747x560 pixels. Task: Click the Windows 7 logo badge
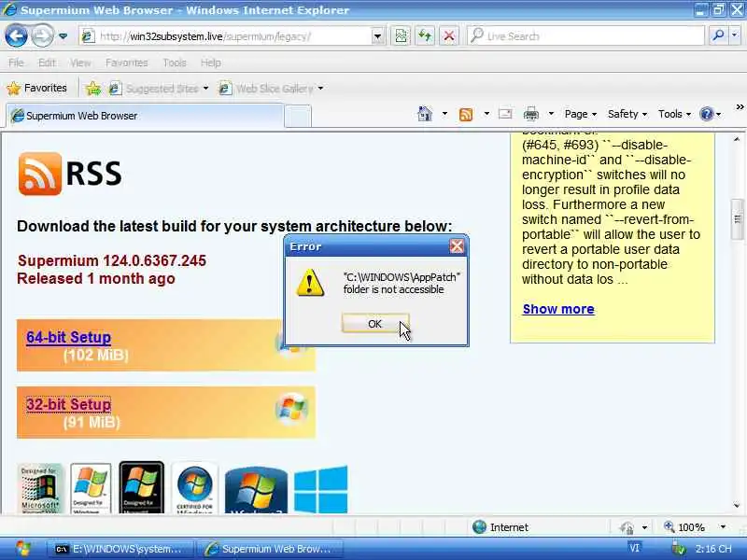pyautogui.click(x=256, y=491)
